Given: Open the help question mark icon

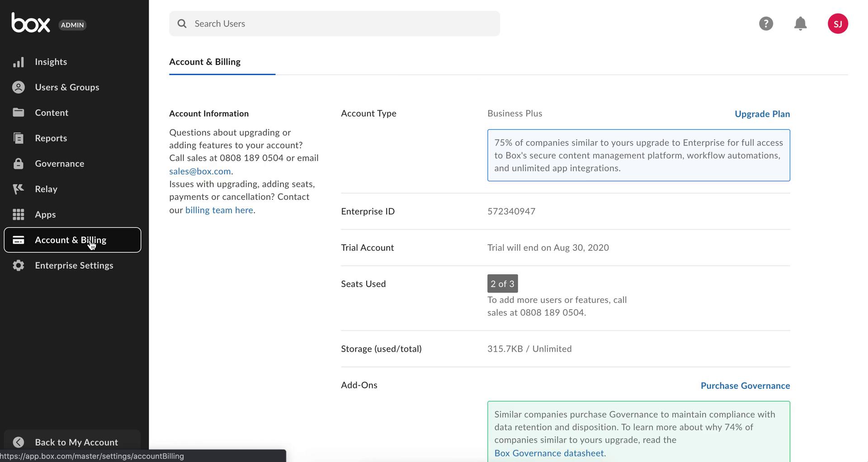Looking at the screenshot, I should (766, 24).
